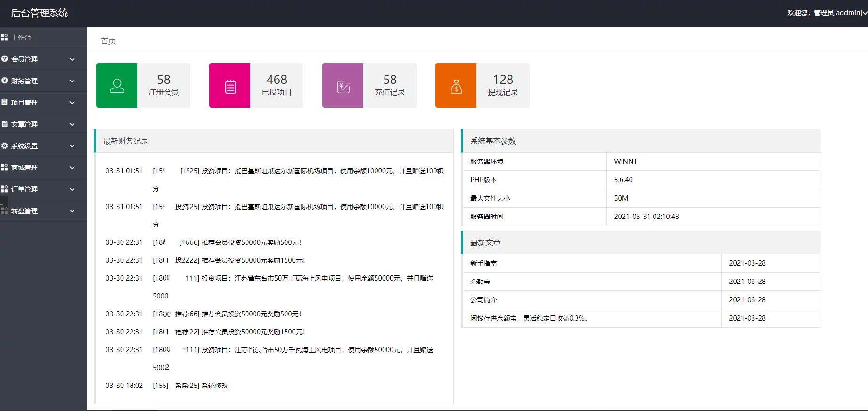Expand the 会员管理 chevron arrow
This screenshot has height=411, width=868.
(72, 59)
